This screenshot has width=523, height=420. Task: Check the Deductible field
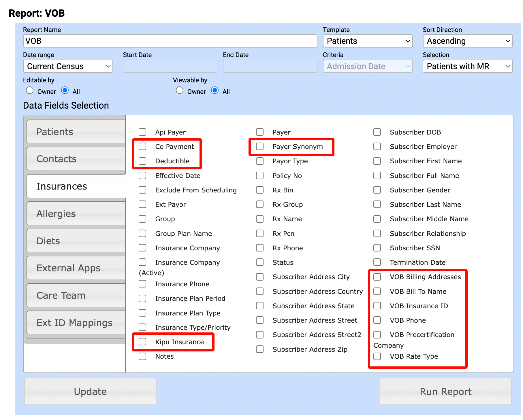(x=142, y=161)
